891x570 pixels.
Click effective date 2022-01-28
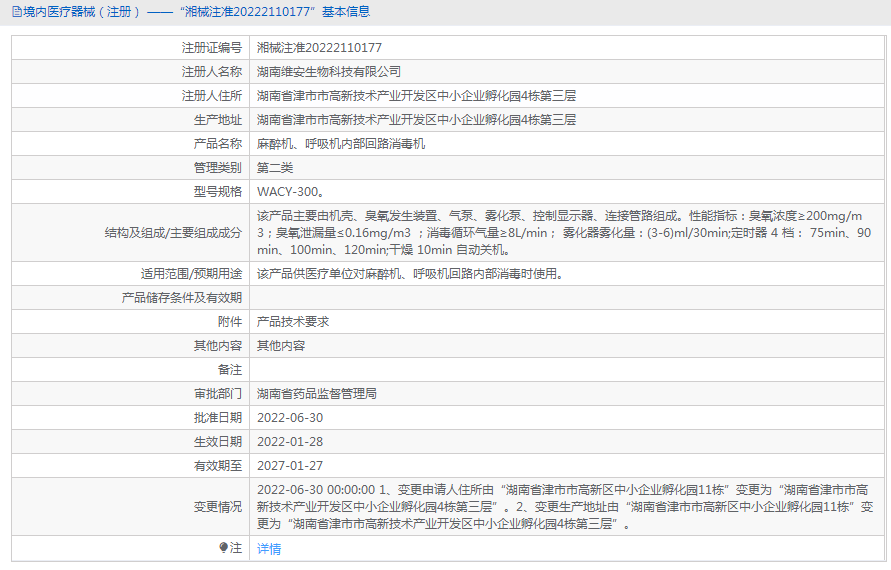290,442
